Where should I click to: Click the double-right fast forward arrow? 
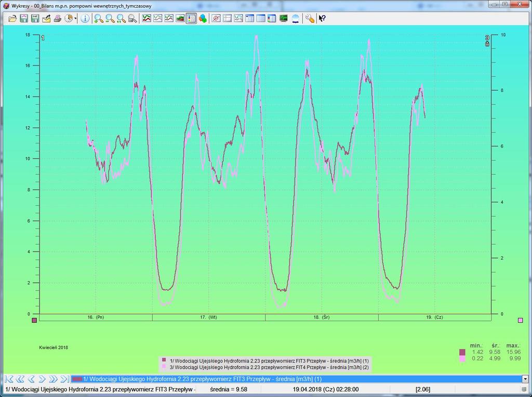(x=53, y=379)
